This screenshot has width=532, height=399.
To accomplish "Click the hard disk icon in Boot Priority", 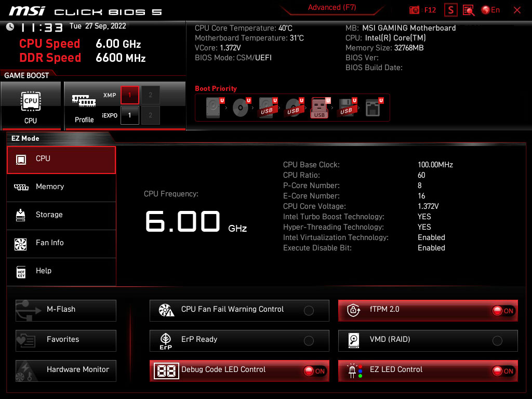I will [x=213, y=108].
